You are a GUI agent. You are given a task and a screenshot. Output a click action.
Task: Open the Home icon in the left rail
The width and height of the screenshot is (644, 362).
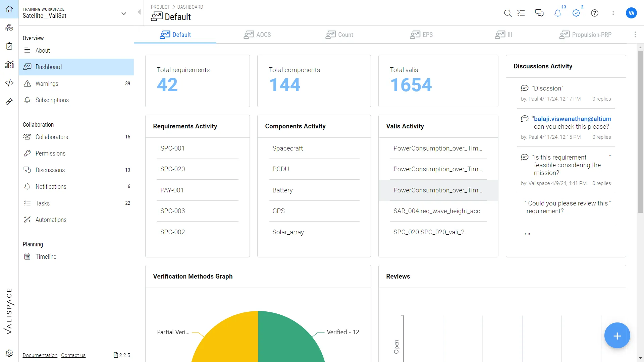pyautogui.click(x=9, y=9)
